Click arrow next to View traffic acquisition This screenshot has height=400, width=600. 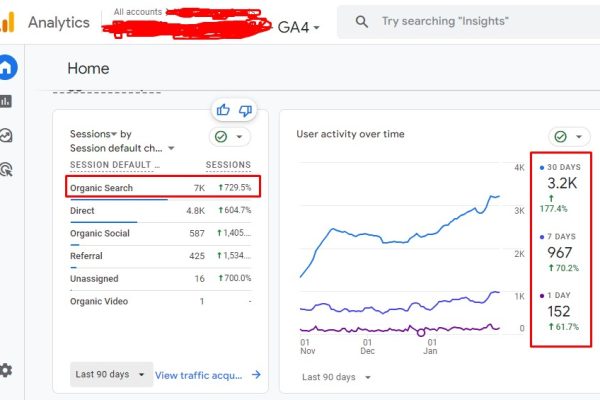tap(256, 375)
